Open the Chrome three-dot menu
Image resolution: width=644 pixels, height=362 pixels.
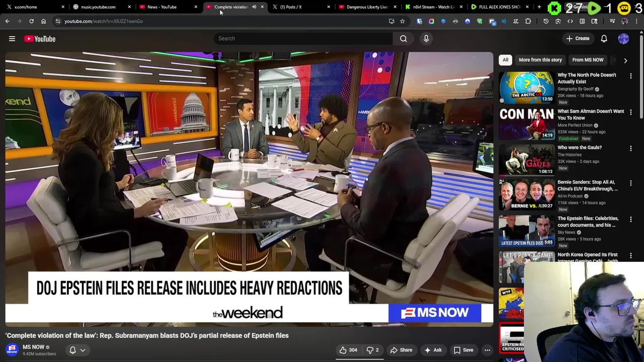coord(636,21)
